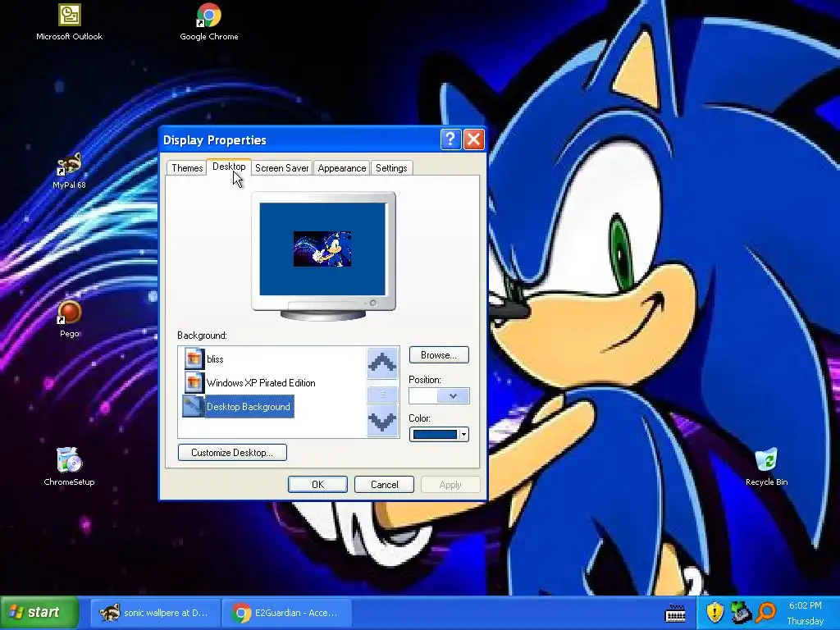Click Browse to find a wallpaper
Image resolution: width=840 pixels, height=630 pixels.
(439, 355)
